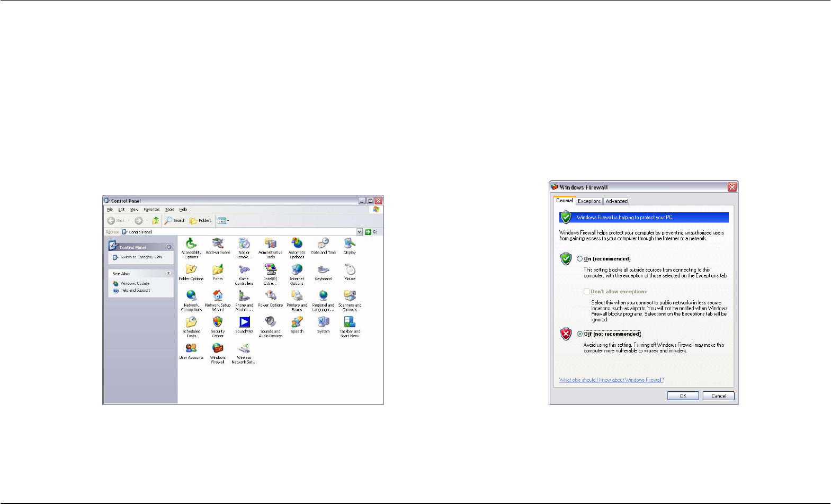The height and width of the screenshot is (504, 831).
Task: Open Folder Options in Control Panel
Action: (x=191, y=269)
